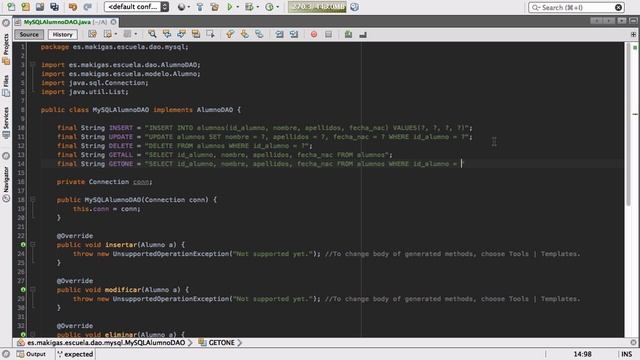Image resolution: width=640 pixels, height=360 pixels.
Task: Click the Forward navigation icon
Action: click(127, 34)
